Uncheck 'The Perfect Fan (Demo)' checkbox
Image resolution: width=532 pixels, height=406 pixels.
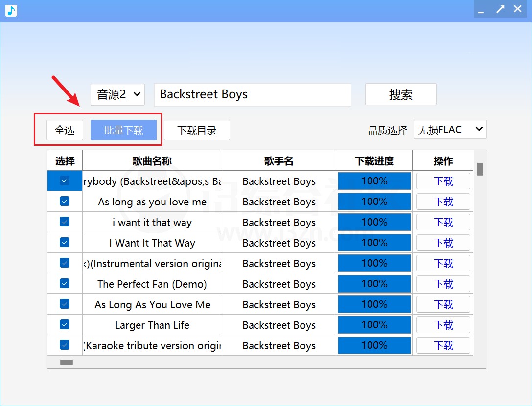tap(65, 283)
